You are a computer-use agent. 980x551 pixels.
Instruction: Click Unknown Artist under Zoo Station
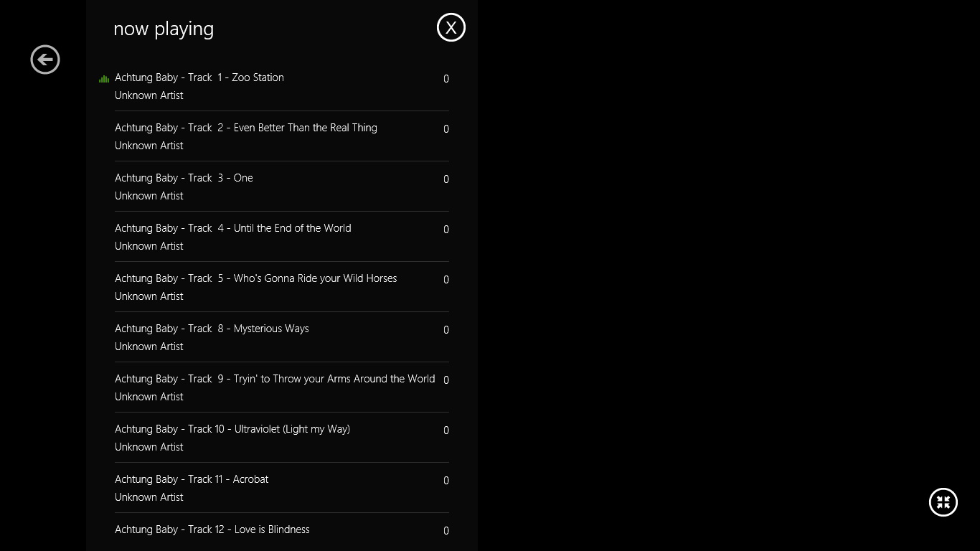149,95
